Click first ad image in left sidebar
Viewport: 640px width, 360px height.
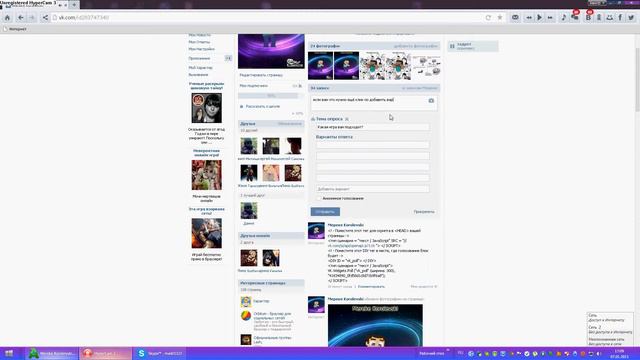pos(207,108)
